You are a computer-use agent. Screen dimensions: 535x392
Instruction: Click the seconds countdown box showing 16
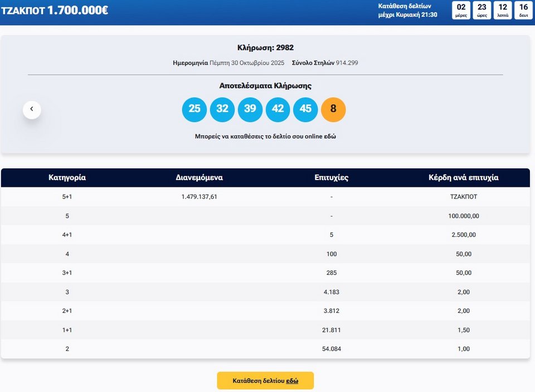click(523, 10)
